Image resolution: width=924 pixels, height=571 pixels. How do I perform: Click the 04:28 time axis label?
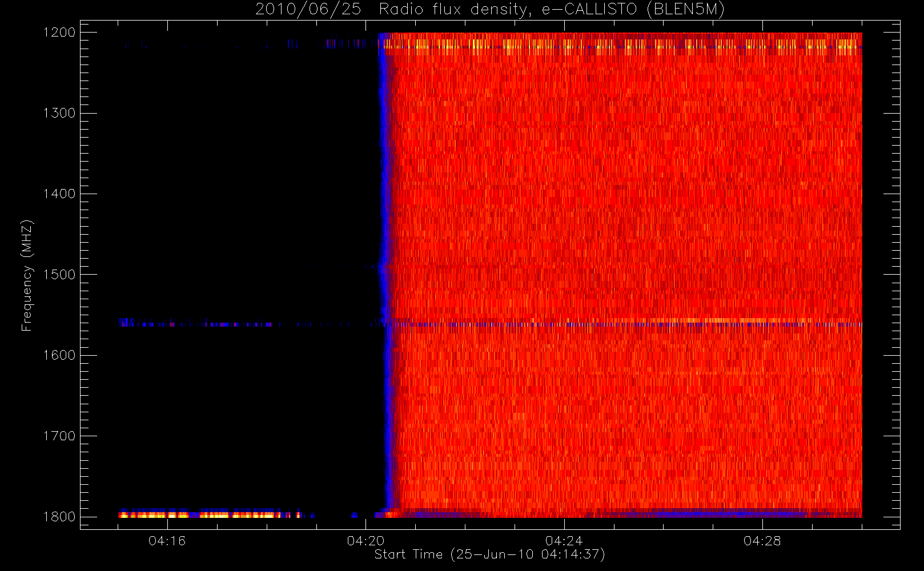pyautogui.click(x=762, y=541)
